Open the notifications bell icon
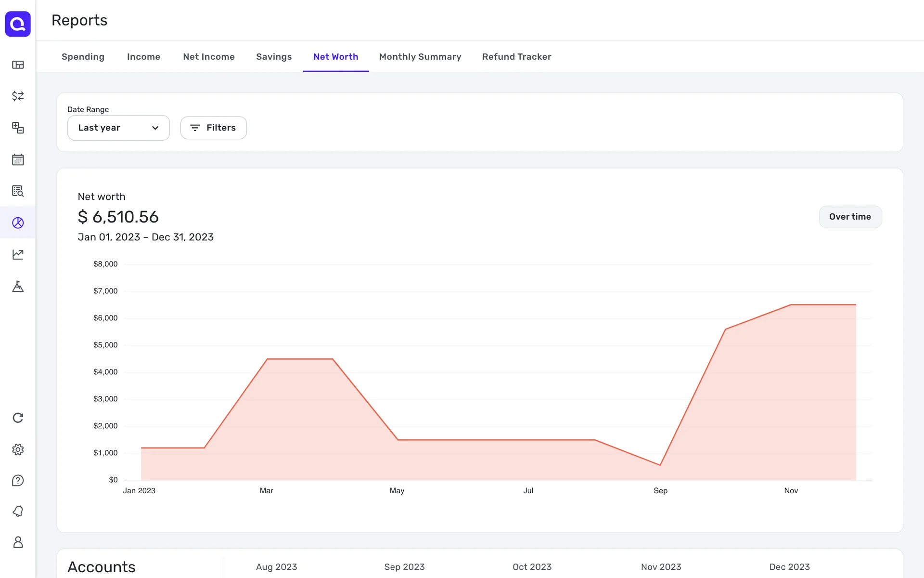Screen dimensions: 924x578 (x=18, y=511)
